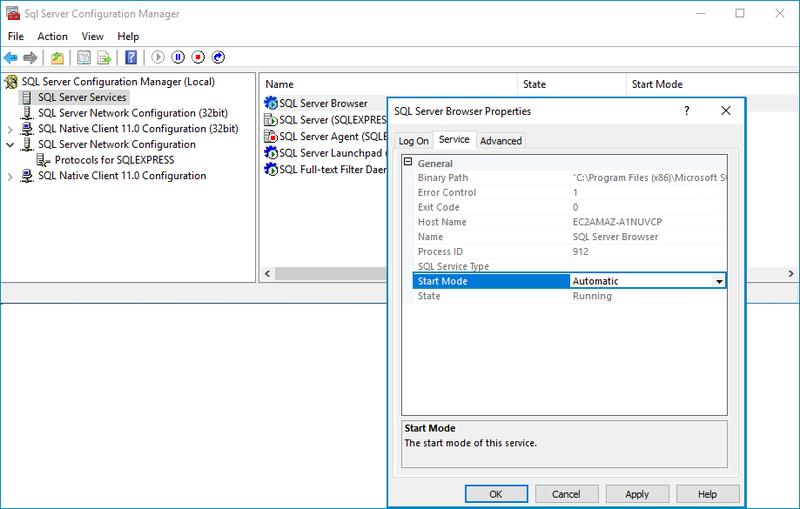Open the Start Mode dropdown arrow
800x509 pixels.
tap(718, 282)
